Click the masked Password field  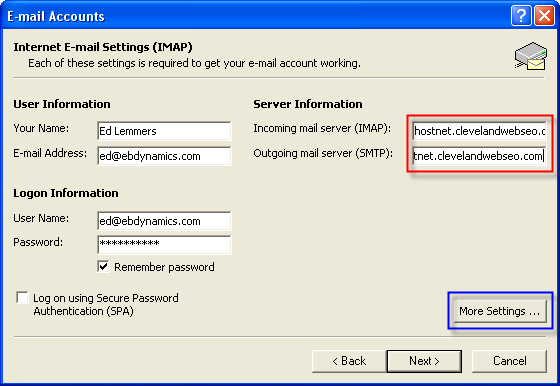point(164,245)
